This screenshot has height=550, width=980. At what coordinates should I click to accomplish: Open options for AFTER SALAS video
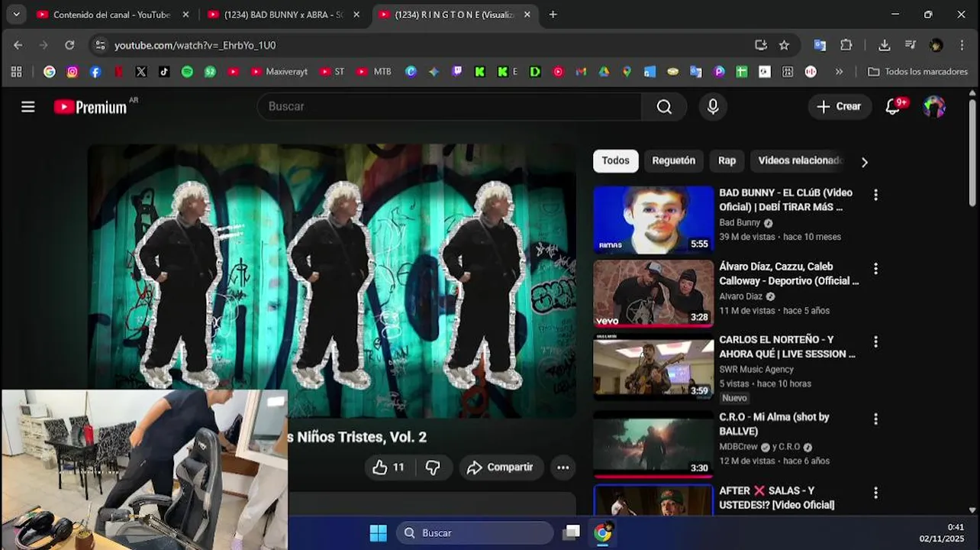coord(875,493)
